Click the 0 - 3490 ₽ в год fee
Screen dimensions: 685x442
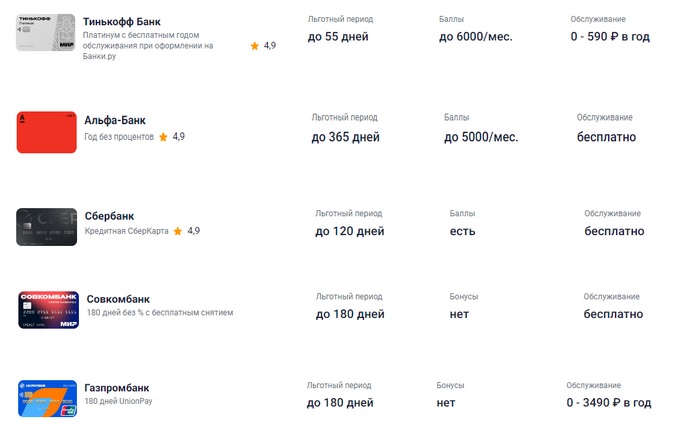coord(608,402)
